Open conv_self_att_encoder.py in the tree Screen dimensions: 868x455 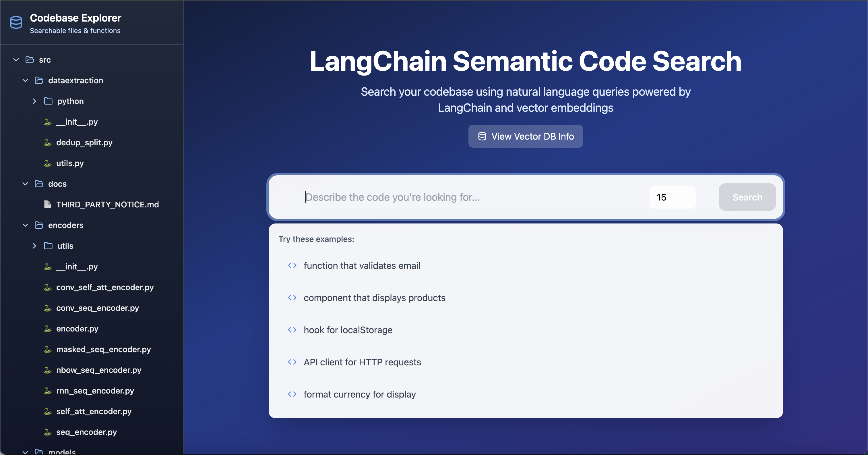(x=105, y=287)
